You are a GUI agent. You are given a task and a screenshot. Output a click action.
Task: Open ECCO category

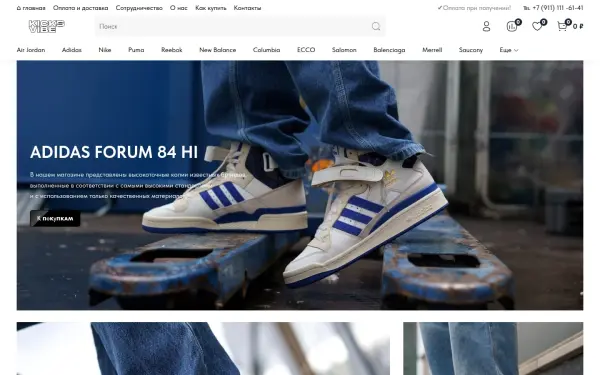306,50
